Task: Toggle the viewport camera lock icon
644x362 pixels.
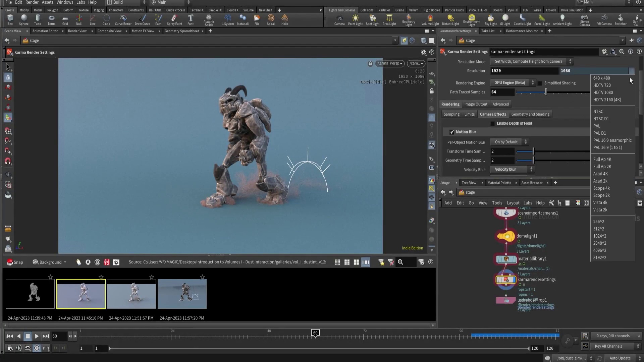Action: click(x=370, y=63)
